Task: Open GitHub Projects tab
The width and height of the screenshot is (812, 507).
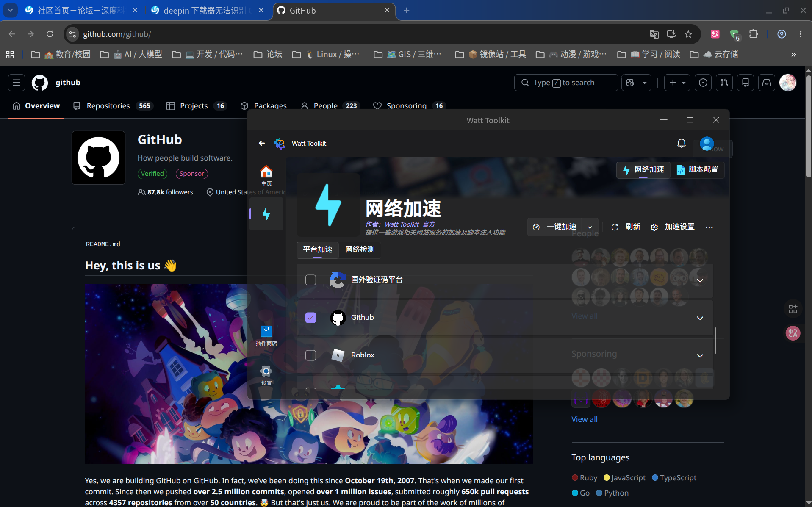Action: click(196, 106)
